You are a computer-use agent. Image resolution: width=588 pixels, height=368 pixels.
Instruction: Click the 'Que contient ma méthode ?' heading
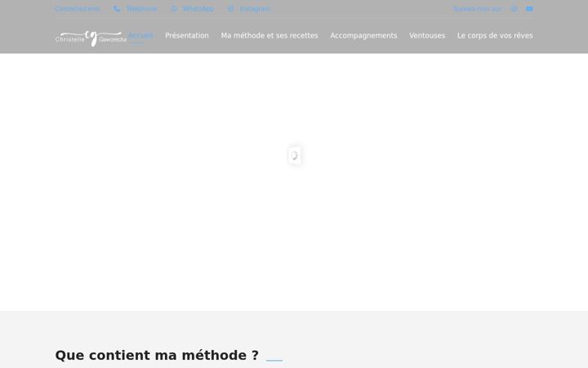pos(157,355)
